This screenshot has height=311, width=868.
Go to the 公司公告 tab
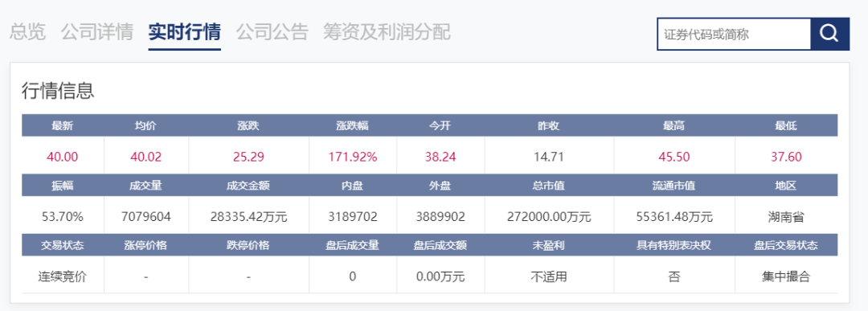click(x=272, y=32)
